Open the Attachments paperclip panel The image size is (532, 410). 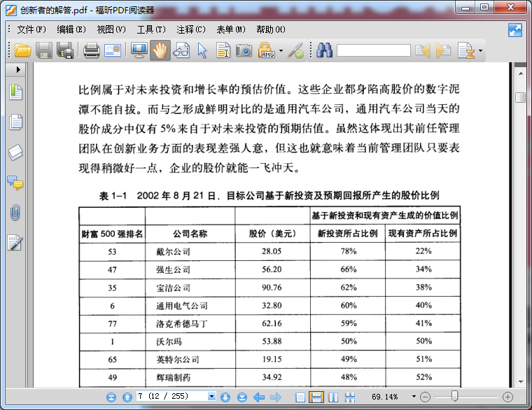tap(15, 213)
